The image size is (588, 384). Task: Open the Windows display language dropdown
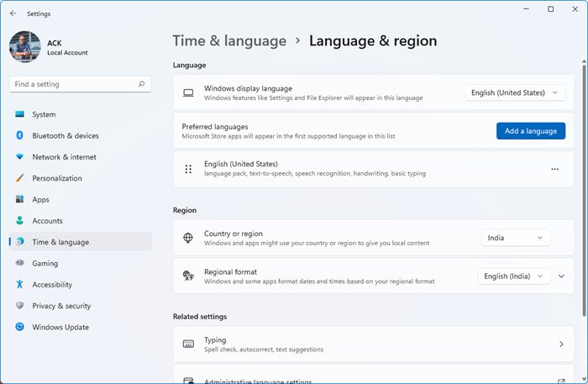[515, 92]
